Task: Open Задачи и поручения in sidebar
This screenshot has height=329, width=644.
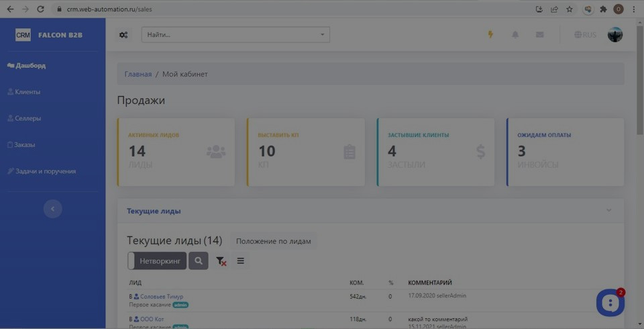Action: [x=46, y=171]
